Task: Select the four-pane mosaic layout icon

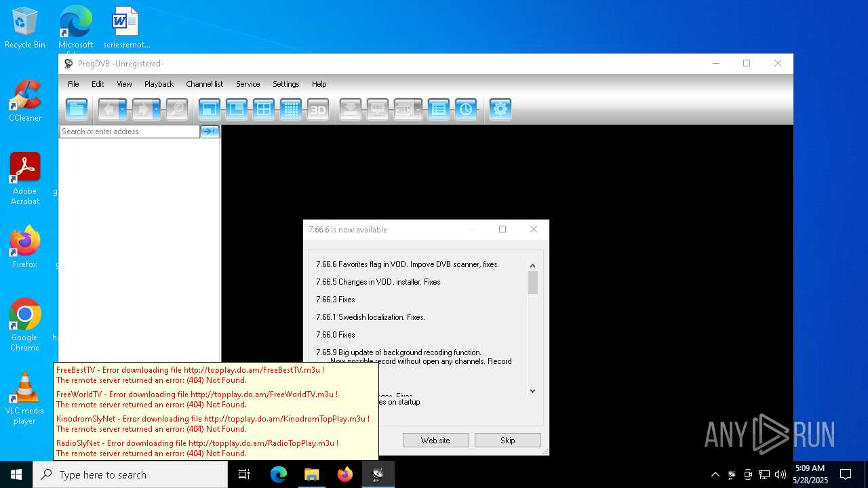Action: tap(264, 109)
